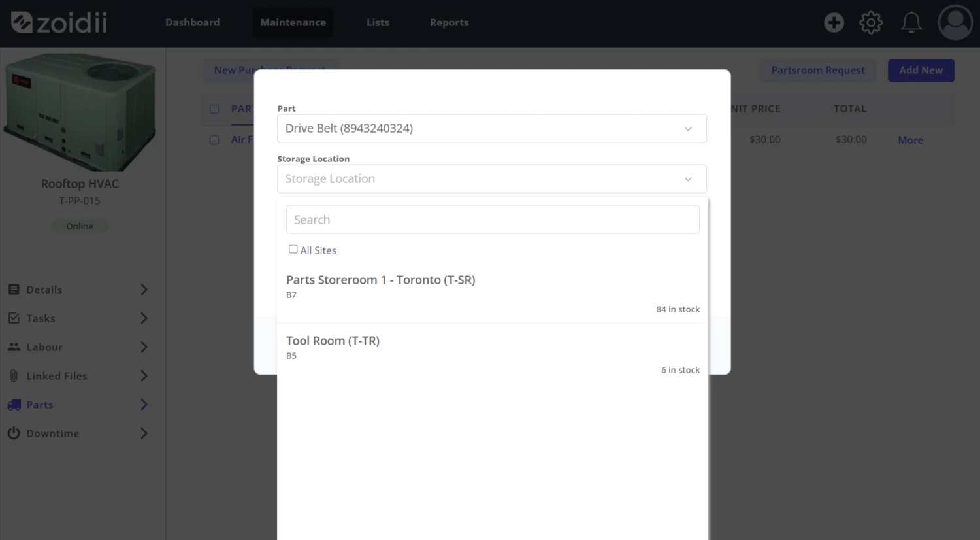Toggle the select-all checkbox in table header
The image size is (980, 540).
[214, 109]
